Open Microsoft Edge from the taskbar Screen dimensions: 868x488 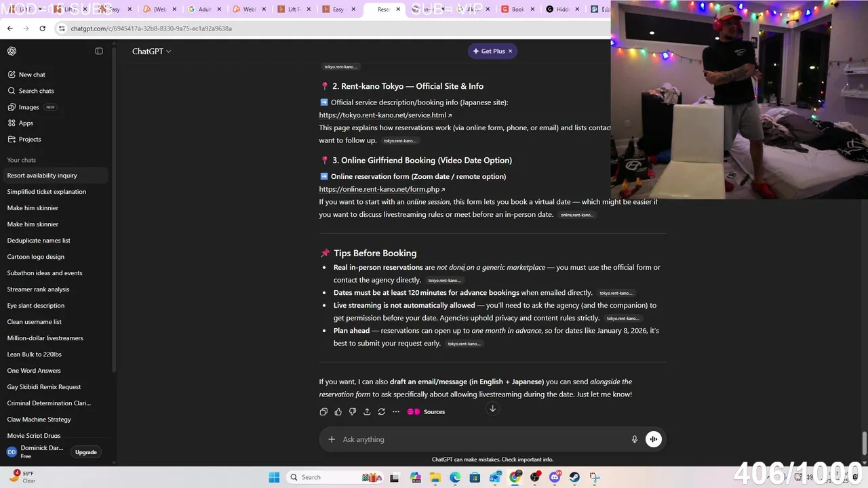tap(455, 477)
